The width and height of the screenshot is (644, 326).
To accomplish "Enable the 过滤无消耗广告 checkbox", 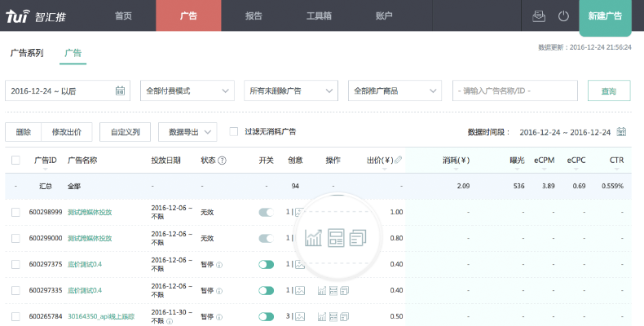I will point(234,132).
